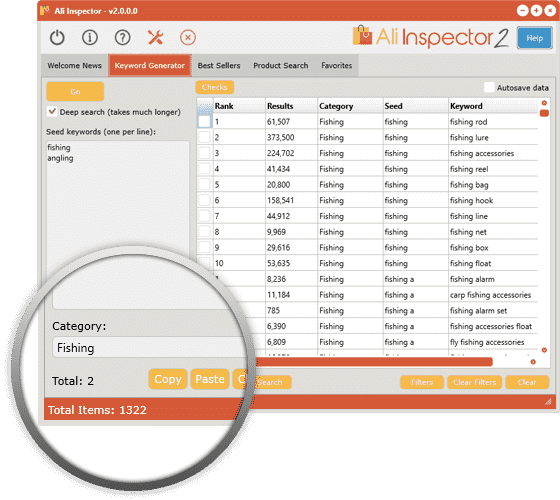Click the Checks button

215,87
